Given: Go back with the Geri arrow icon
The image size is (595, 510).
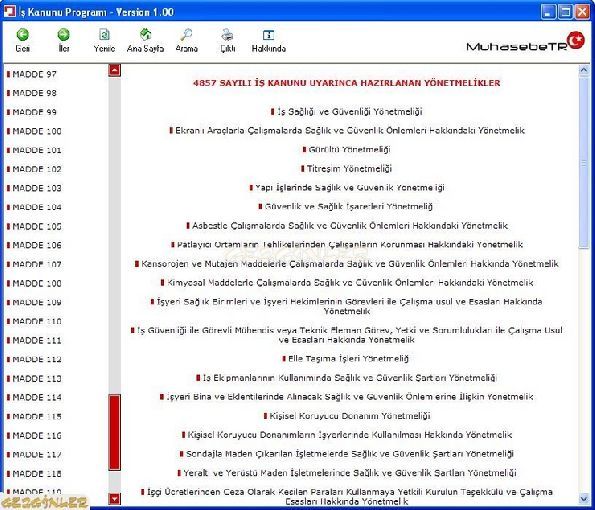Looking at the screenshot, I should coord(22,35).
